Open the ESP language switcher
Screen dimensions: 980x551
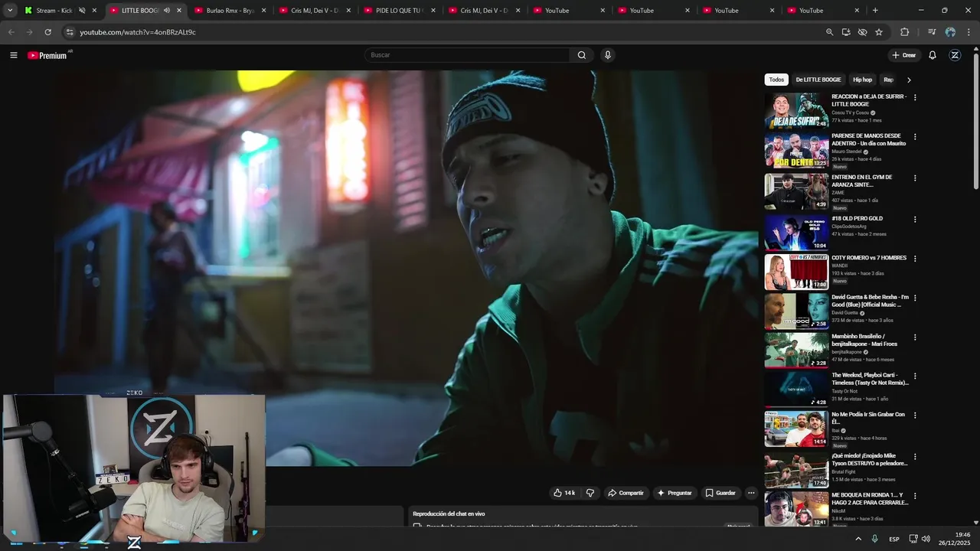pyautogui.click(x=894, y=539)
